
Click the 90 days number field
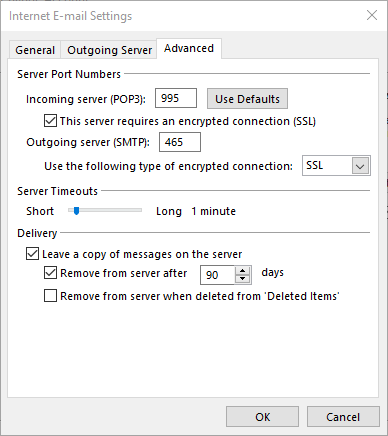[x=217, y=275]
